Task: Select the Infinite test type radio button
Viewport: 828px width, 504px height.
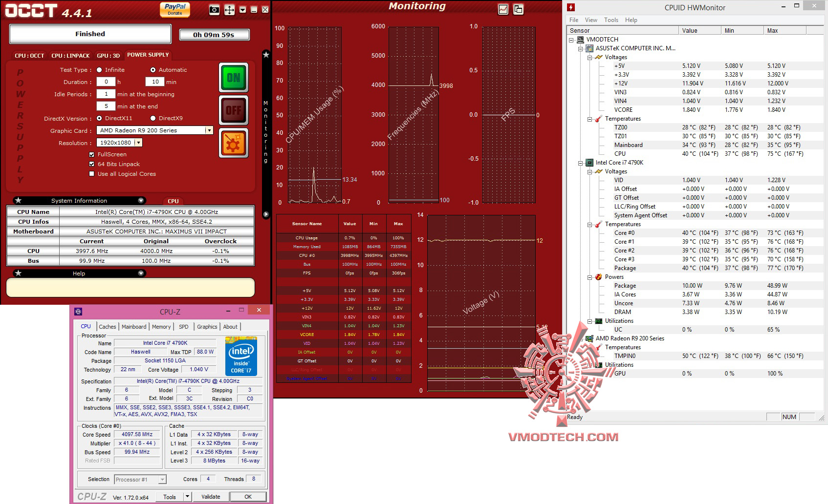Action: pos(99,70)
